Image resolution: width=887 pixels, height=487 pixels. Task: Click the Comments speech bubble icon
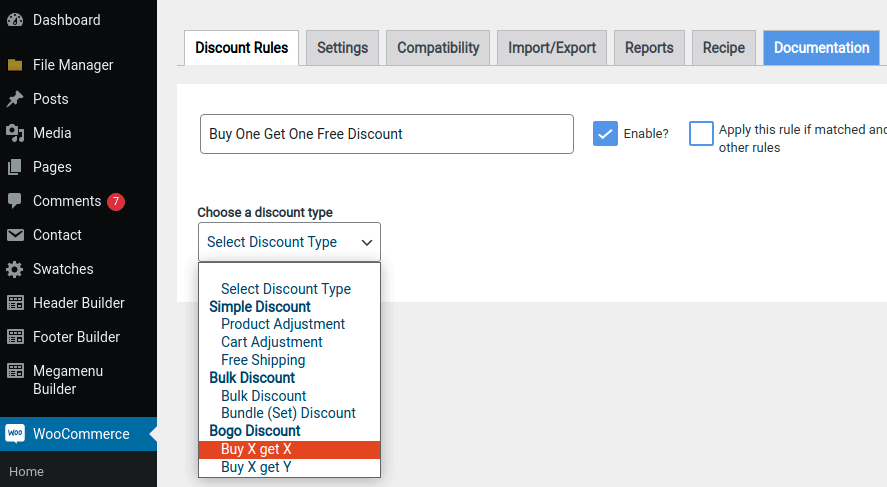click(15, 201)
